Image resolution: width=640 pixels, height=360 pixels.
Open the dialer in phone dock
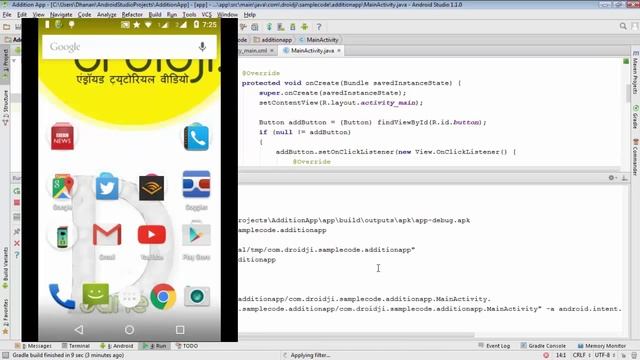pos(62,296)
